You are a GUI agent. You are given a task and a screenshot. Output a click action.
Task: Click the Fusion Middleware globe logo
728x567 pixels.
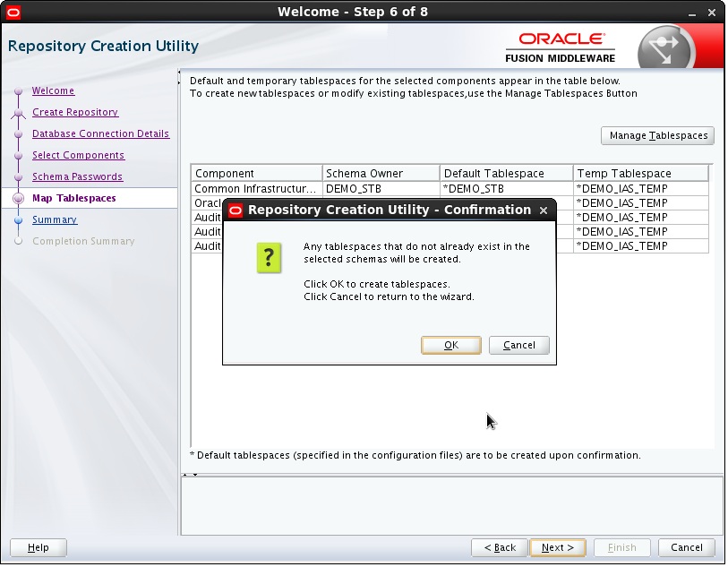click(666, 48)
